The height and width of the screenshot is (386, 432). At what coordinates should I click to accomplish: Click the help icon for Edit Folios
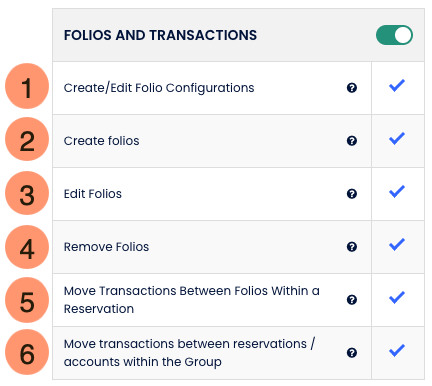[x=352, y=194]
